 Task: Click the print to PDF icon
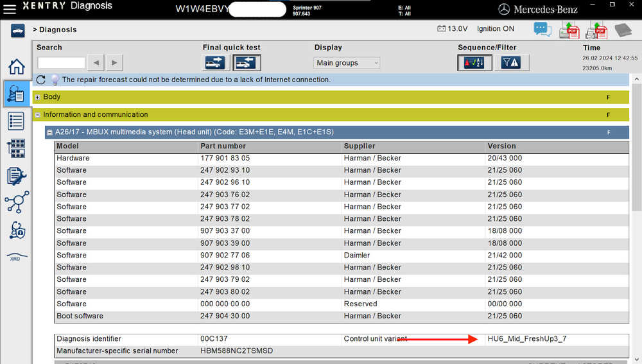click(596, 30)
